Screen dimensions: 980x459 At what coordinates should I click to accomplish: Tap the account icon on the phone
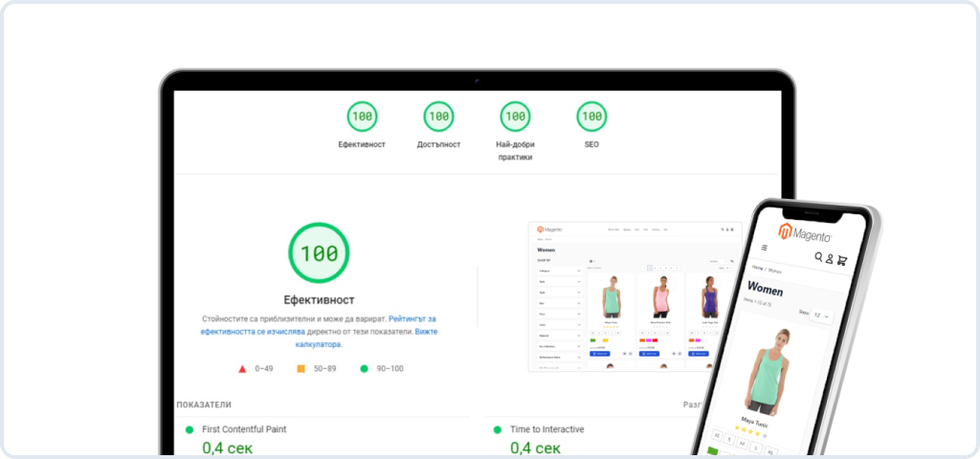click(830, 258)
